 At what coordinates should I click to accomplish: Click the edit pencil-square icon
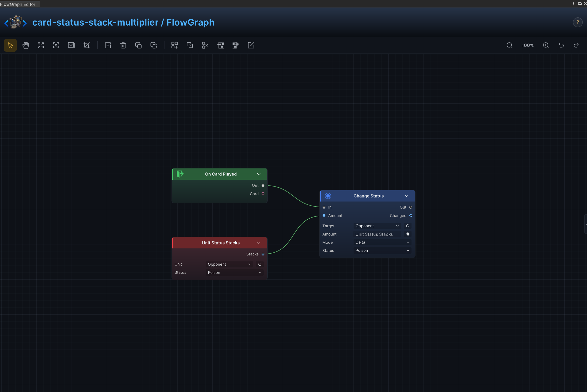point(251,45)
